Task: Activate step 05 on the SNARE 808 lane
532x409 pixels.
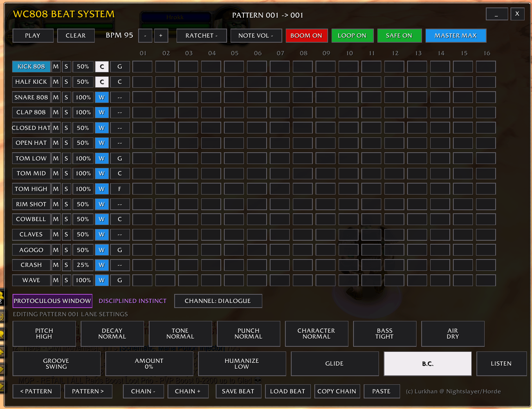Action: 234,97
